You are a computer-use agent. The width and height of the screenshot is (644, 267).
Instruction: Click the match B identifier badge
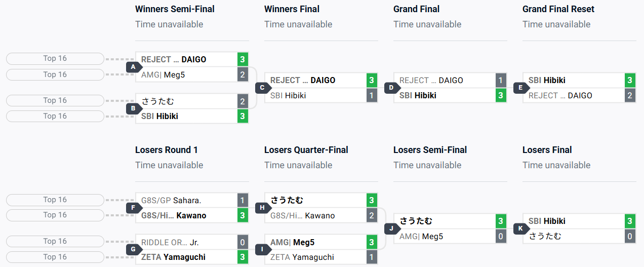point(133,108)
